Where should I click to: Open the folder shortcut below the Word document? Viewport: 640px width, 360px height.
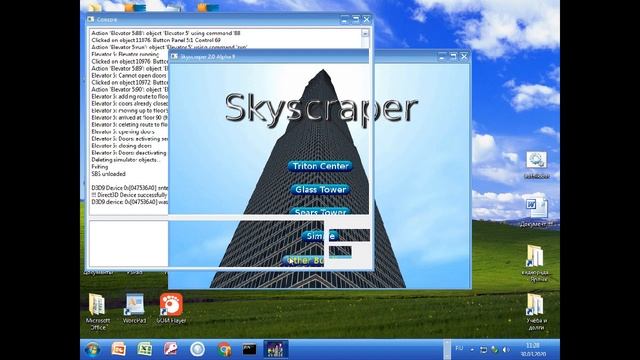tap(536, 263)
